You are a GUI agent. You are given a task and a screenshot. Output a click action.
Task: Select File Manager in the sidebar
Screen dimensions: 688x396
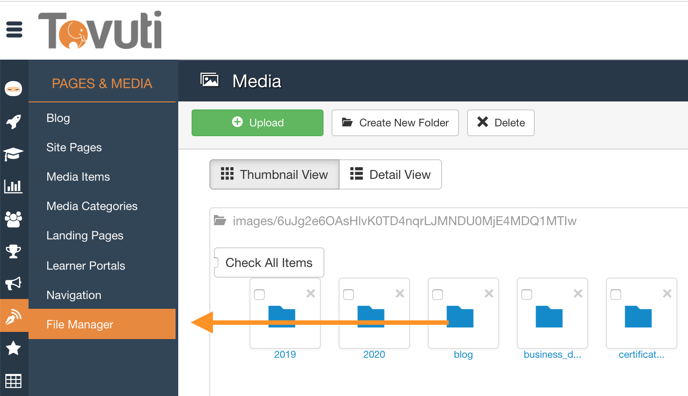pos(102,324)
